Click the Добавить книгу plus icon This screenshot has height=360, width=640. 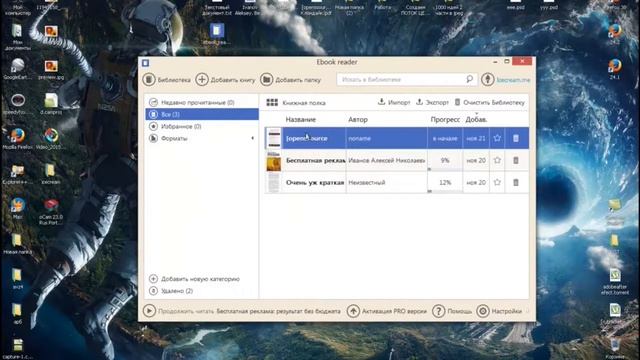point(202,80)
